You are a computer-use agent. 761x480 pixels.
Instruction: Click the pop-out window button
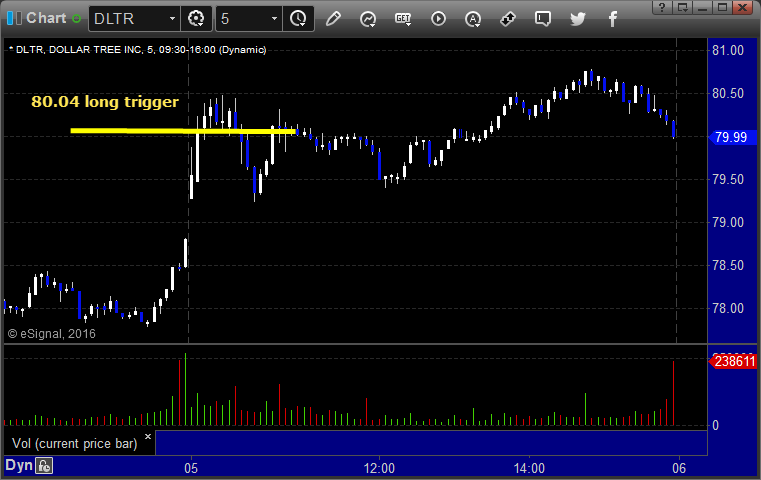click(x=683, y=7)
